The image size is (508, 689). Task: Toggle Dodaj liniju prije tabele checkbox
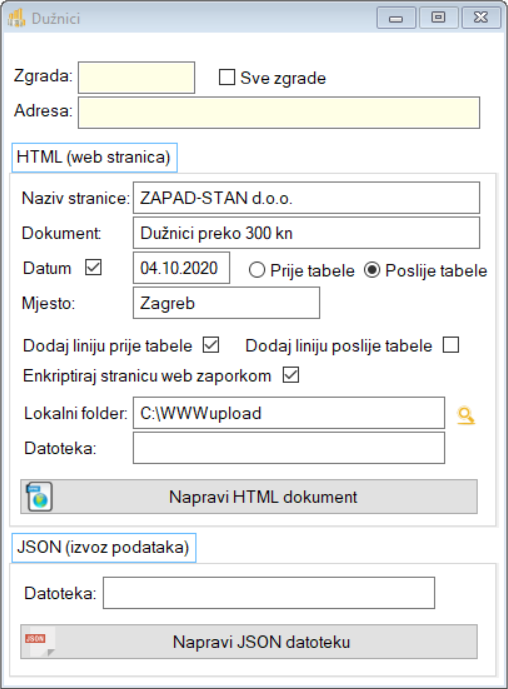coord(211,345)
